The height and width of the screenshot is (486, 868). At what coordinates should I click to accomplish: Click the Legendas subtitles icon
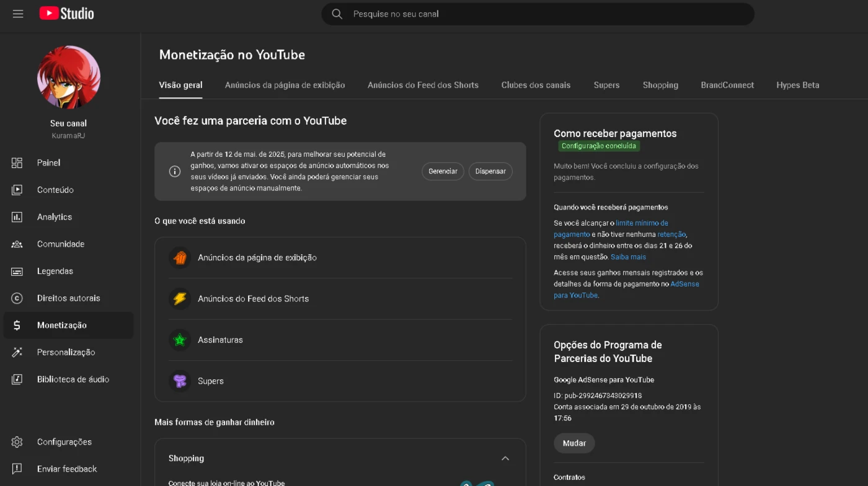coord(17,271)
